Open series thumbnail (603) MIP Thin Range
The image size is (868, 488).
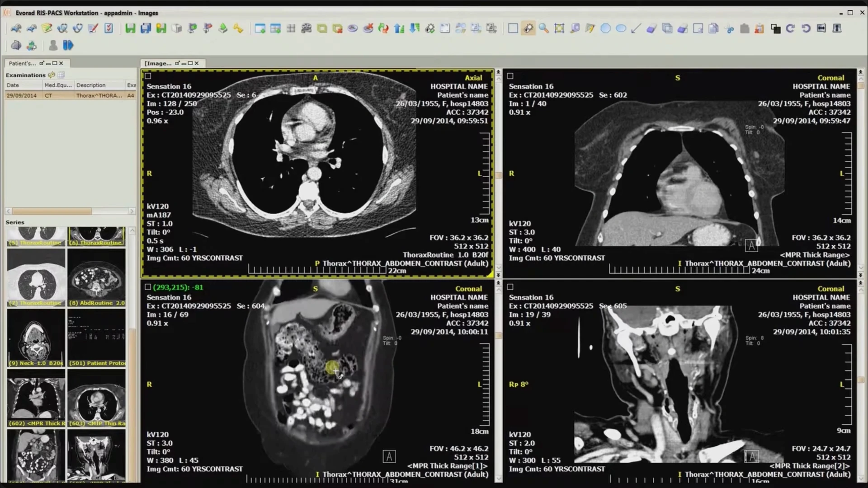(x=97, y=398)
